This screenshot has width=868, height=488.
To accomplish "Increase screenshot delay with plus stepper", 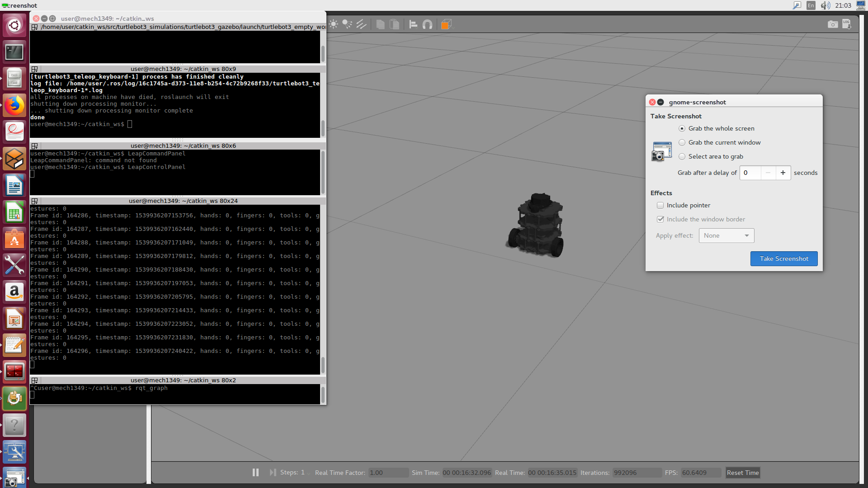I will tap(783, 173).
